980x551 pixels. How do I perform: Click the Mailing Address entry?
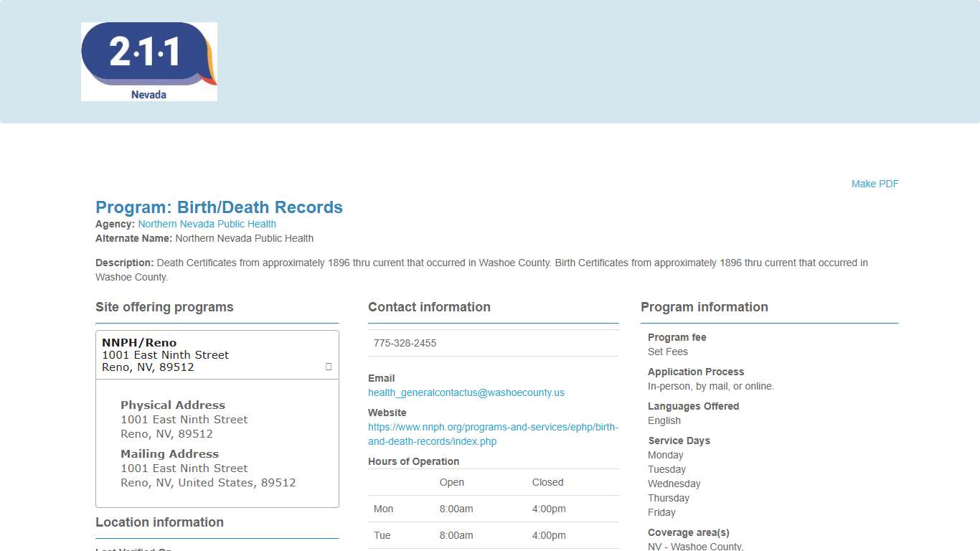(169, 453)
